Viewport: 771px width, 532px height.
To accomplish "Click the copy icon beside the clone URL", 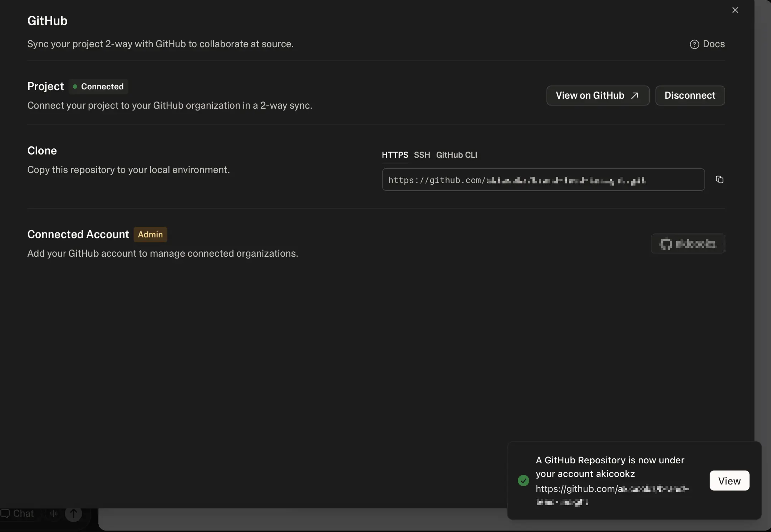I will point(720,179).
